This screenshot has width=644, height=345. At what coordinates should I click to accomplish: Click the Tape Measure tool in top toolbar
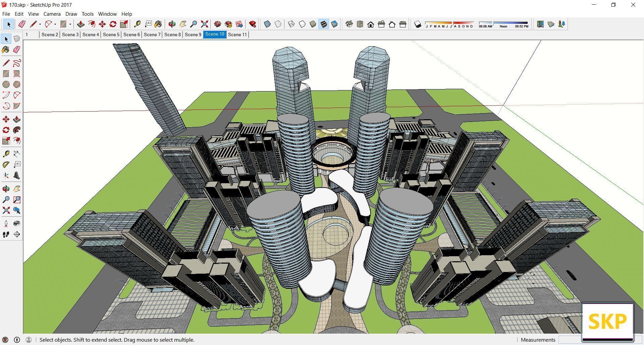click(x=137, y=24)
